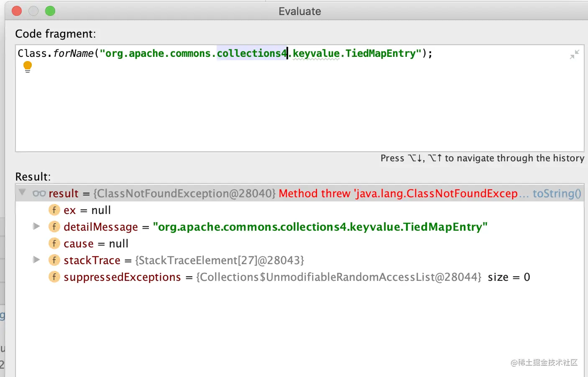Click the detailMessage string value

[x=320, y=227]
